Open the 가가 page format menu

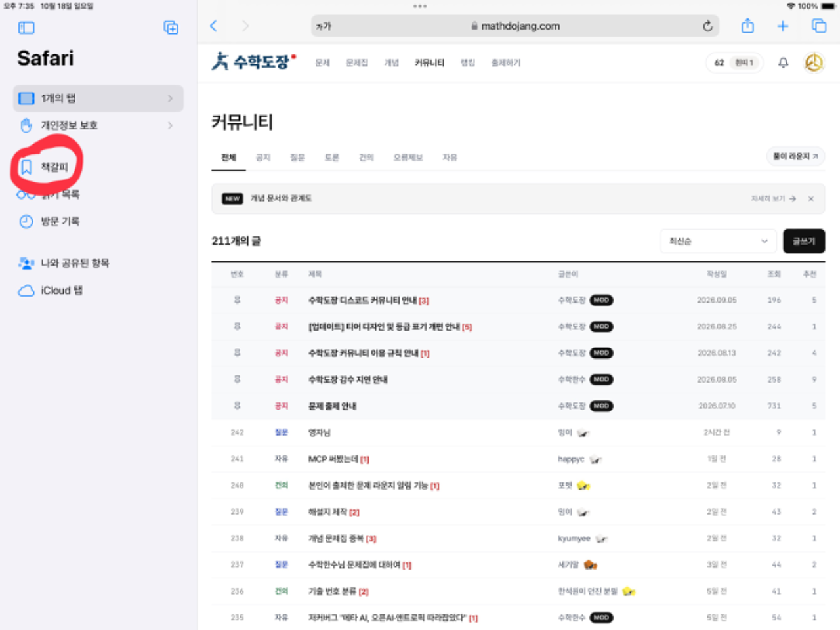click(x=324, y=26)
